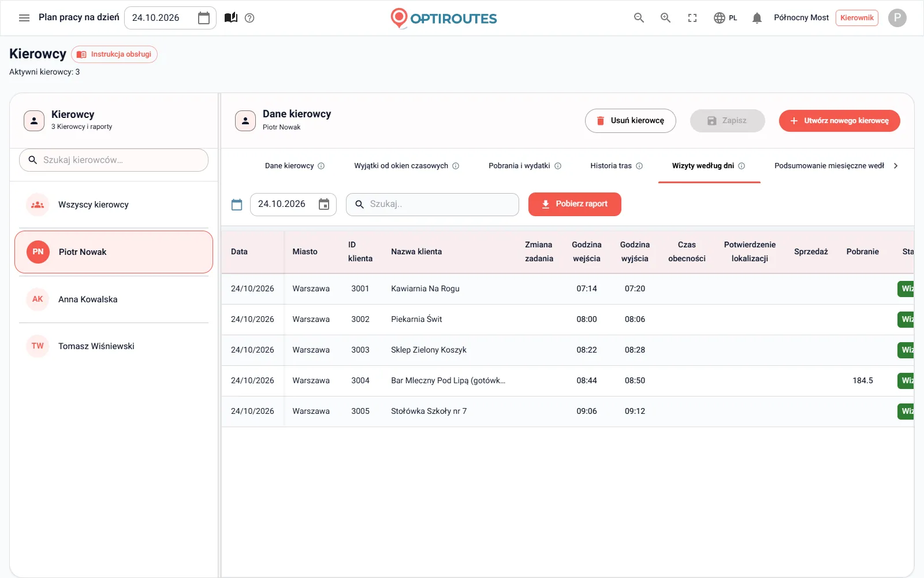Click the 184.5 Pobranie value
Image resolution: width=924 pixels, height=578 pixels.
pos(863,381)
